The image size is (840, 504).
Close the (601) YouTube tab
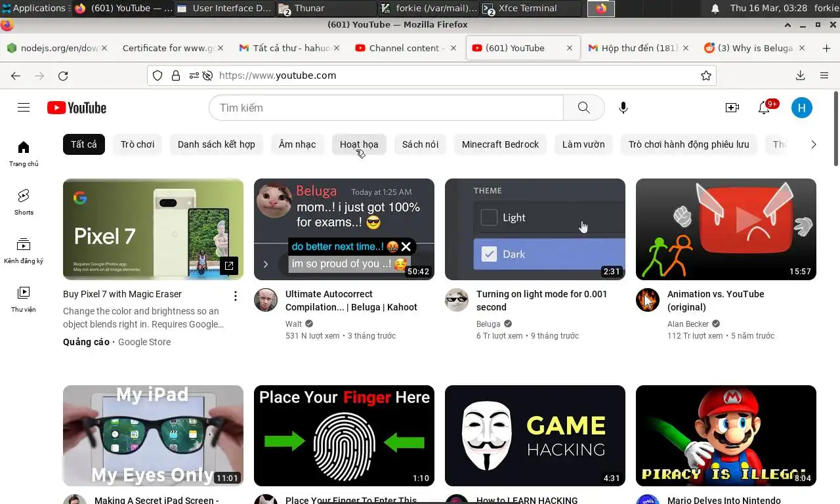[x=570, y=48]
